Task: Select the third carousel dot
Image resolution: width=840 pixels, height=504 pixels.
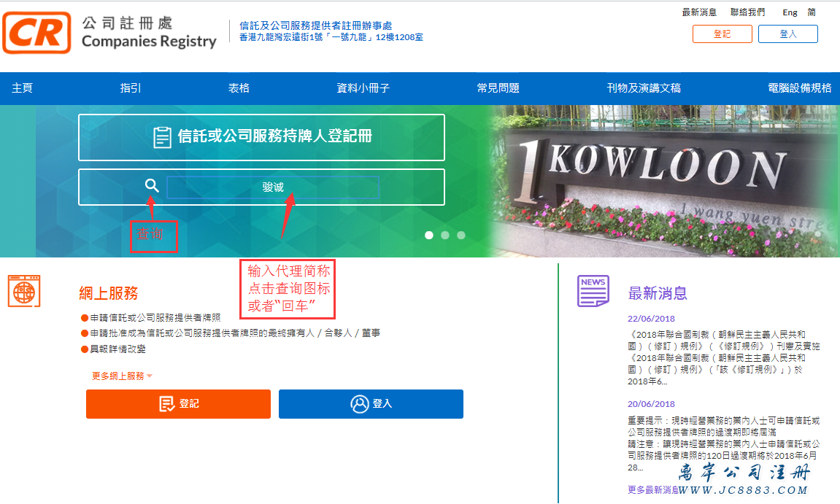Action: point(461,235)
